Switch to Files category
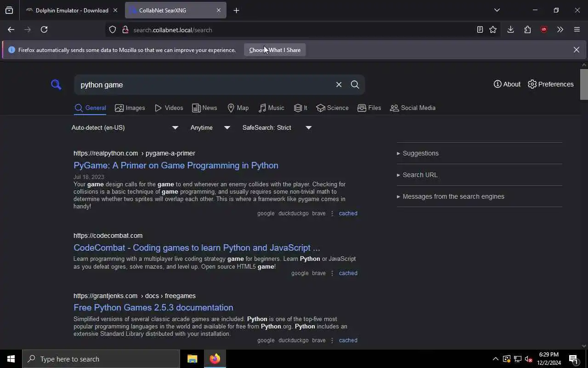Image resolution: width=588 pixels, height=368 pixels. point(369,108)
